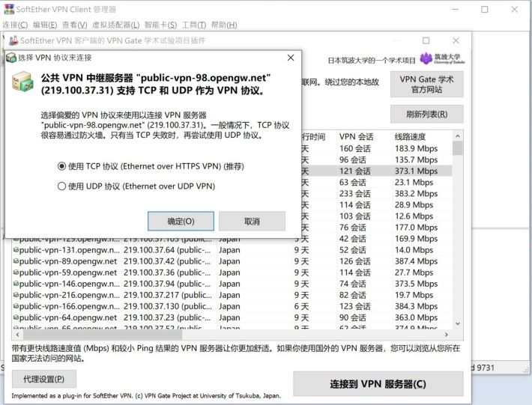
Task: Select the UDP protocol radio button
Action: pyautogui.click(x=61, y=186)
